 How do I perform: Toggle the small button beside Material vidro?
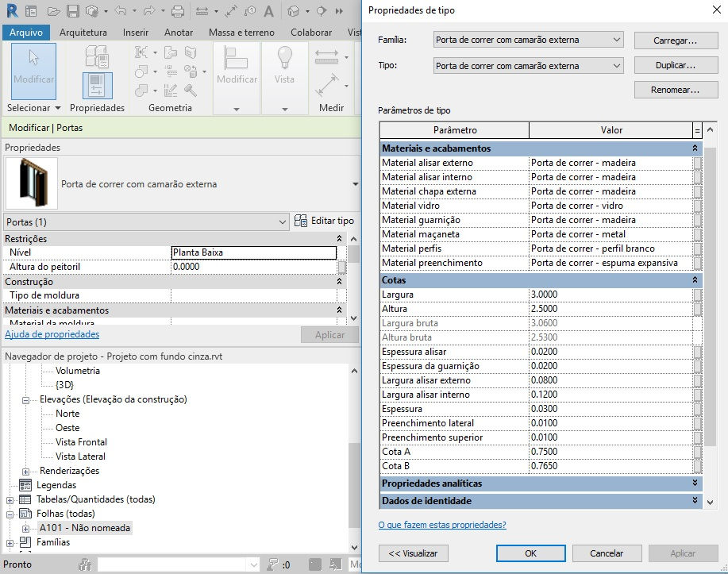coord(697,206)
